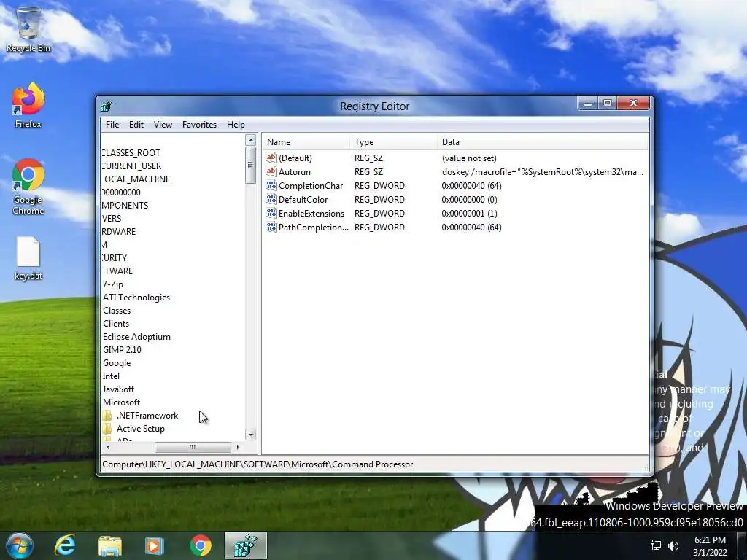Select the Eclipse Adoptium key

click(x=136, y=337)
